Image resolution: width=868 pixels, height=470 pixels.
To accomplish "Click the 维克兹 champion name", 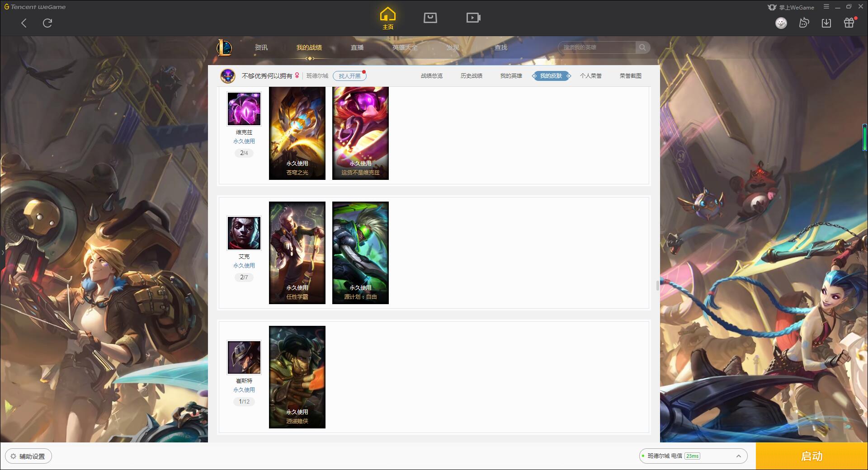I will (x=244, y=132).
